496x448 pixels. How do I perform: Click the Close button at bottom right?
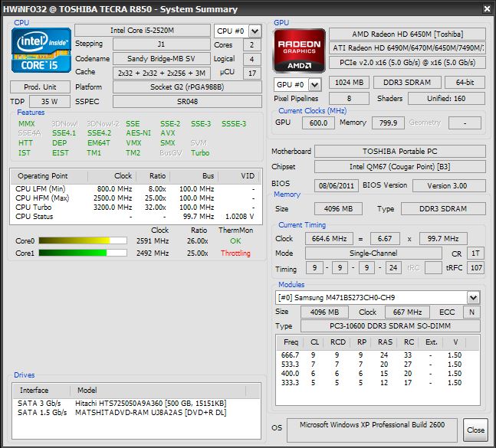tap(475, 430)
